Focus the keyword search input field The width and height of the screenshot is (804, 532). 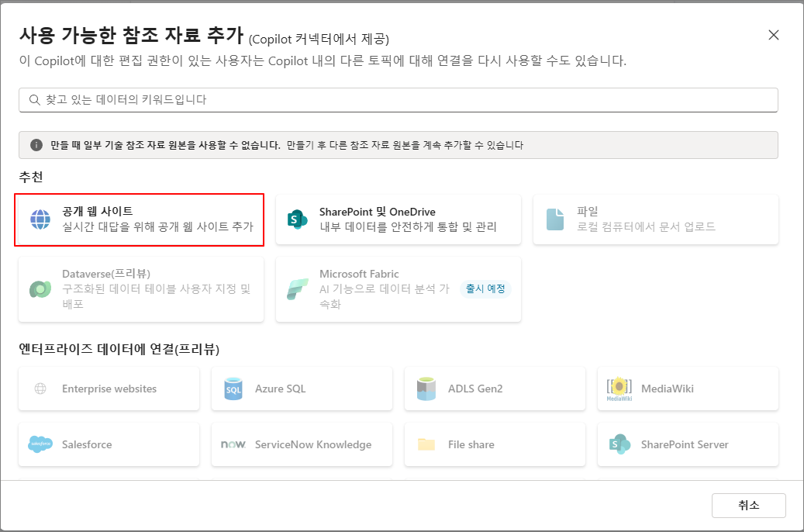[x=399, y=99]
